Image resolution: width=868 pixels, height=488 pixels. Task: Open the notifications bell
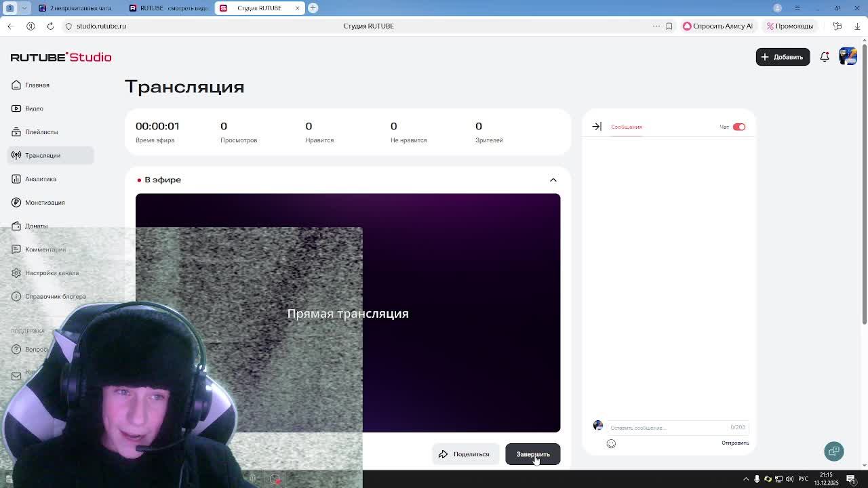(825, 57)
